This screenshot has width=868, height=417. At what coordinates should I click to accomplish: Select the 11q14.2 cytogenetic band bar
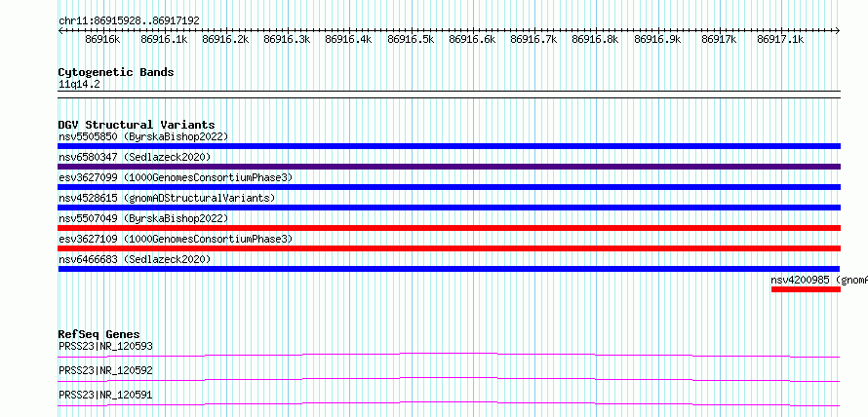click(x=449, y=95)
